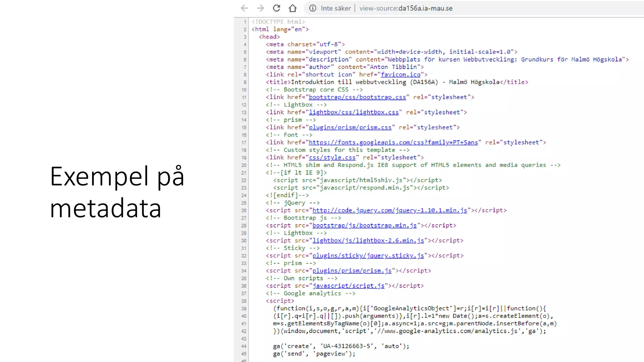Viewport: 644px width, 362px height.
Task: Click the 'Bootstrap core CSS' comment
Action: (x=314, y=90)
